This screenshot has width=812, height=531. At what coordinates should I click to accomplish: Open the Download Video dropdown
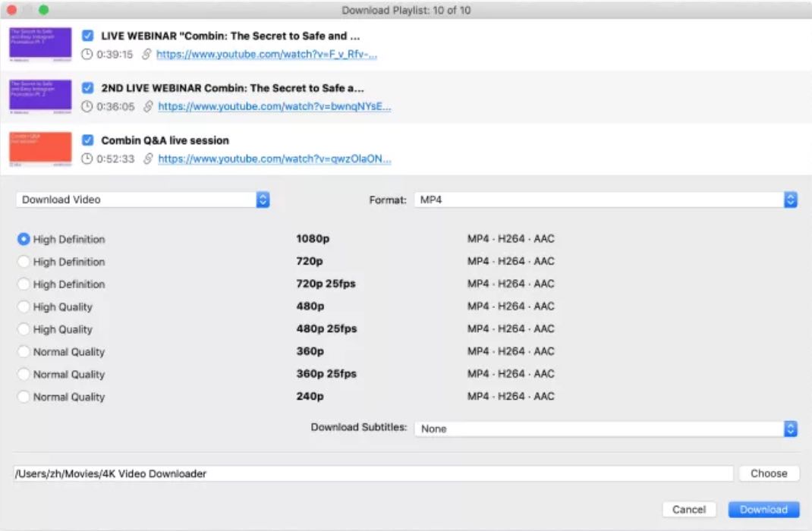[142, 199]
